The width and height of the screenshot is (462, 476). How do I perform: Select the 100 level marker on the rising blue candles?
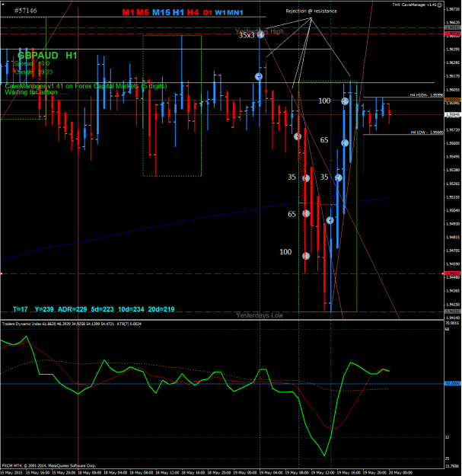345,101
